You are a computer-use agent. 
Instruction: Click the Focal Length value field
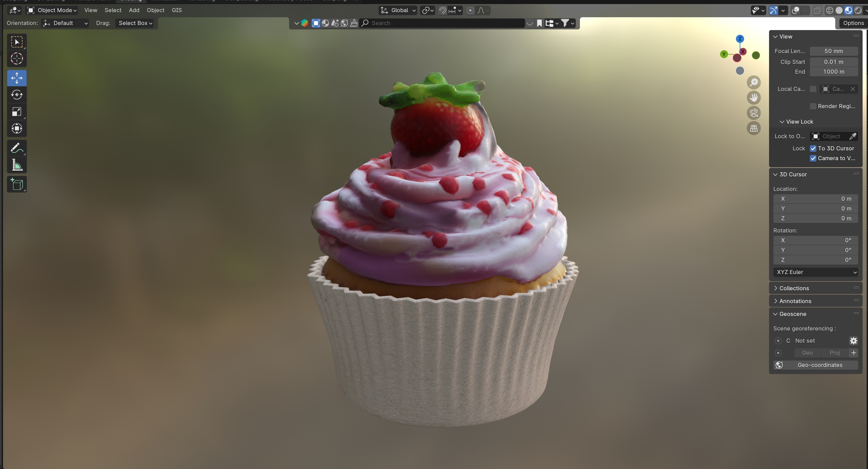pyautogui.click(x=833, y=51)
